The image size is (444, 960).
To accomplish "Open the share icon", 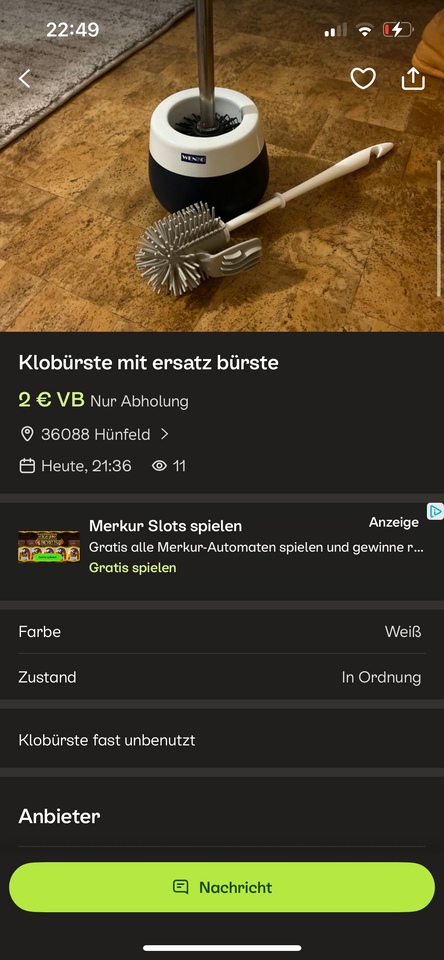I will 413,78.
